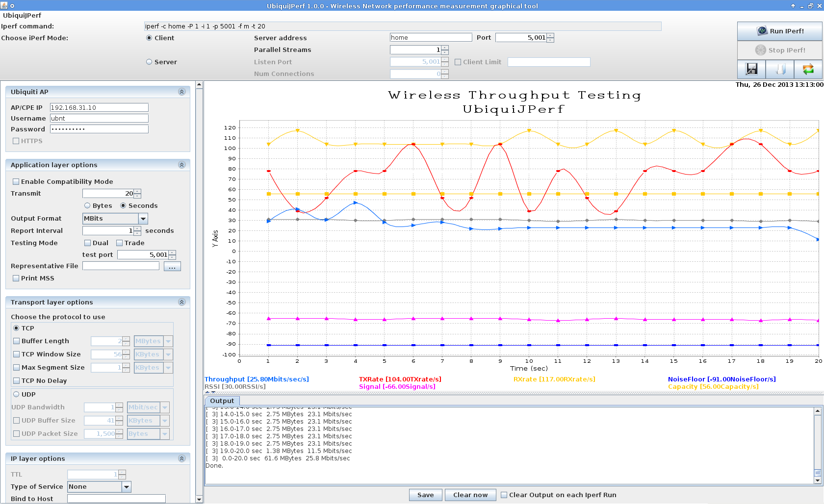Increase the test port value
The width and height of the screenshot is (824, 504).
click(x=172, y=252)
